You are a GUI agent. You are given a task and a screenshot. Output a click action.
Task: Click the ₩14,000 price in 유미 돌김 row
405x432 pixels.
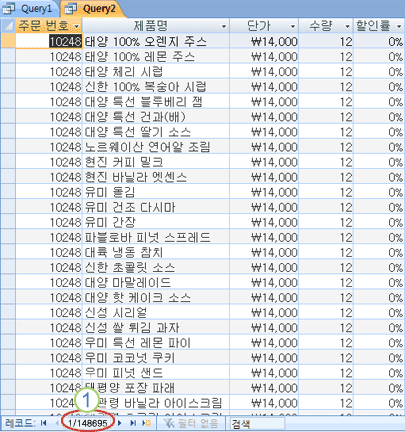264,192
